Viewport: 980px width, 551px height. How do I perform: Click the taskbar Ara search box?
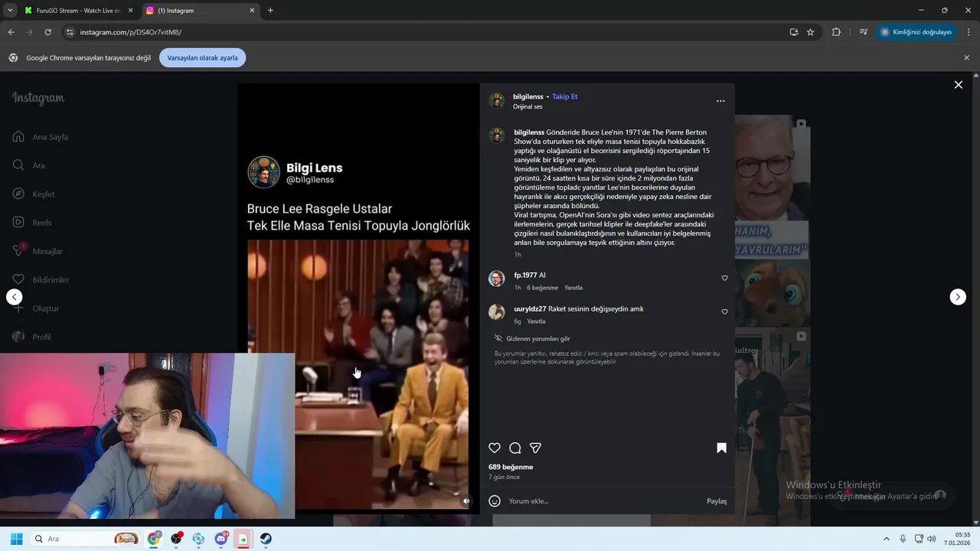[x=86, y=539]
